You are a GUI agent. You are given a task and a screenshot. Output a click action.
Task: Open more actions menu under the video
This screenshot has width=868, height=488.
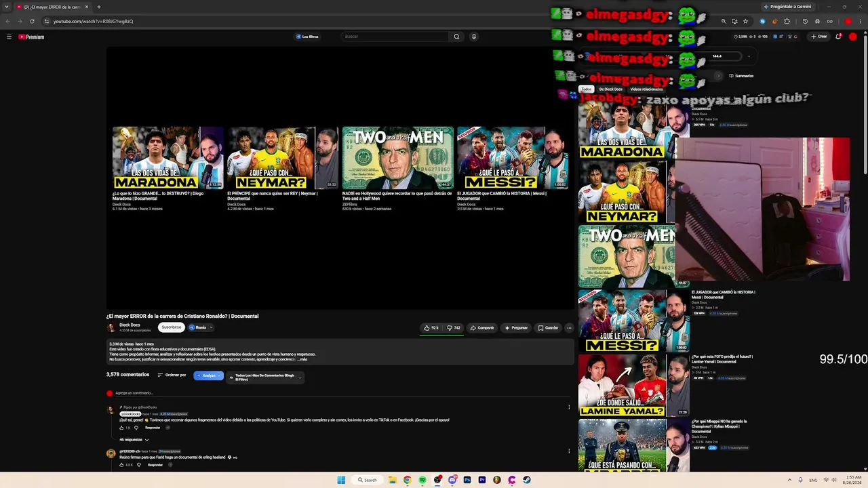569,328
